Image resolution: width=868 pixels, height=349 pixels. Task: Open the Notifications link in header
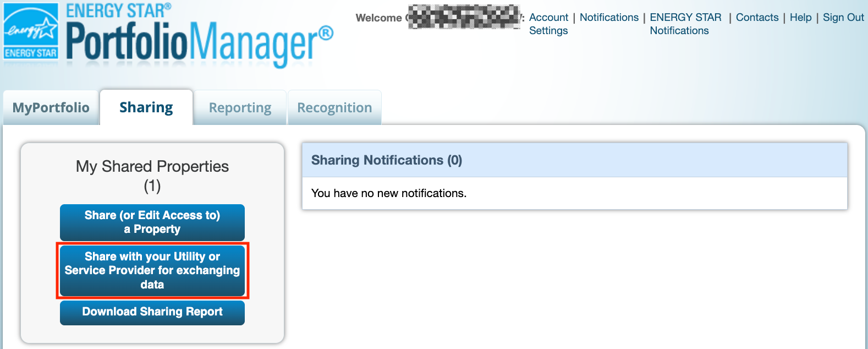tap(609, 17)
